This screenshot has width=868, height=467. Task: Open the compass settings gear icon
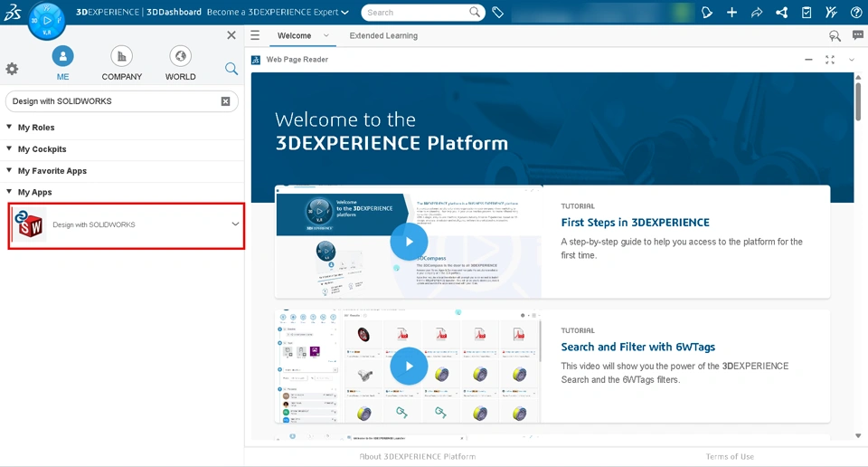coord(12,69)
